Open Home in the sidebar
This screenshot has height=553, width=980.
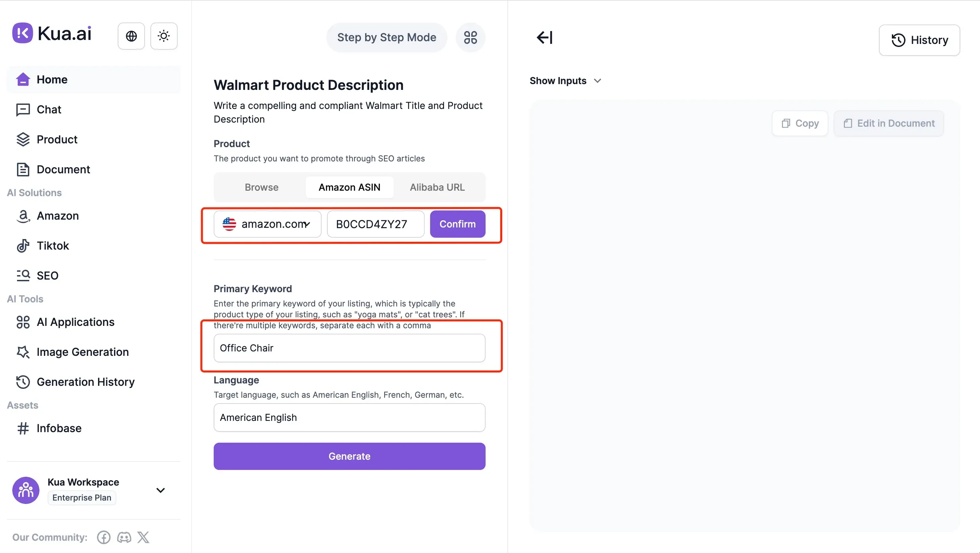[x=94, y=80]
